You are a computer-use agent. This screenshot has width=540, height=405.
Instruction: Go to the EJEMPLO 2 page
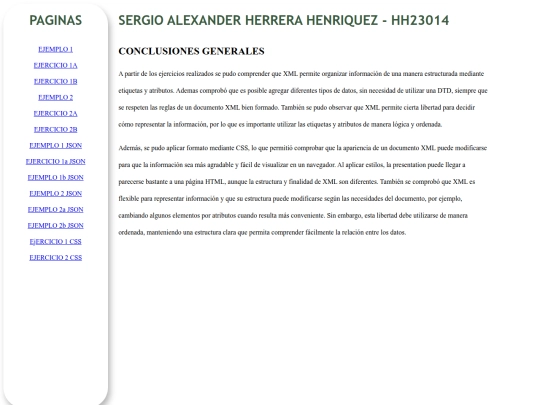[55, 97]
